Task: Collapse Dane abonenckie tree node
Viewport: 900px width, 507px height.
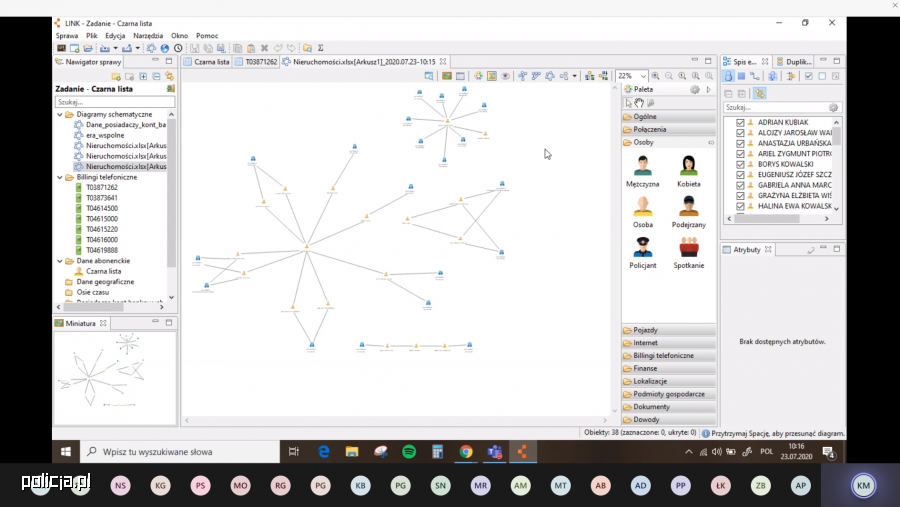Action: point(60,261)
